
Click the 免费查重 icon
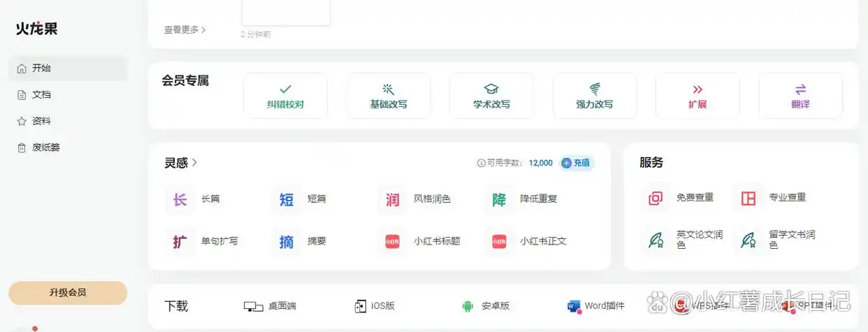point(656,199)
